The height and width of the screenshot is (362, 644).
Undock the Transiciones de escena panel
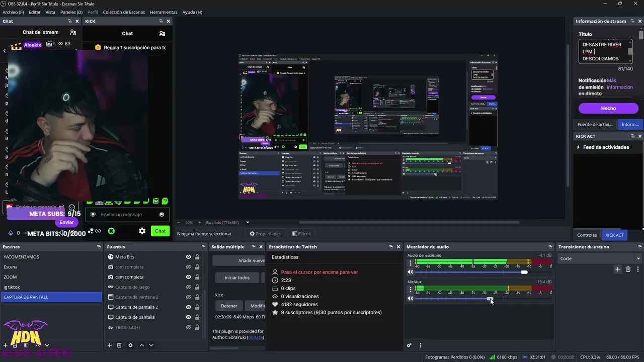[x=639, y=247]
